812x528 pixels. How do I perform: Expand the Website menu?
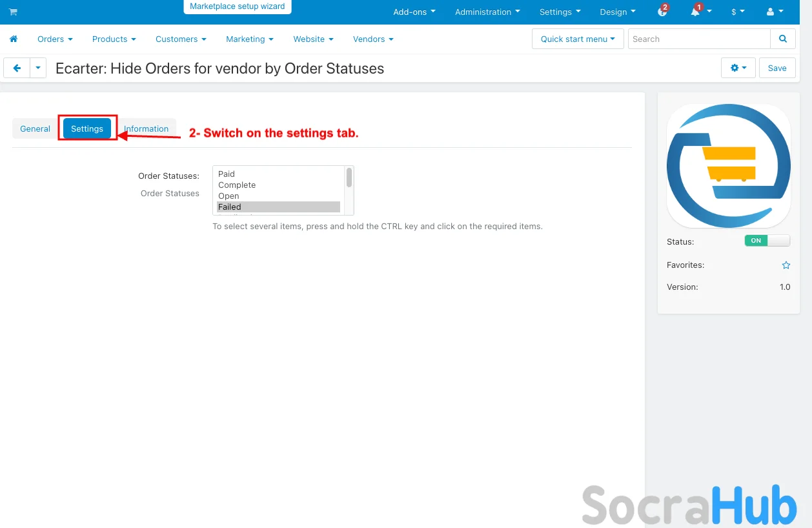313,39
